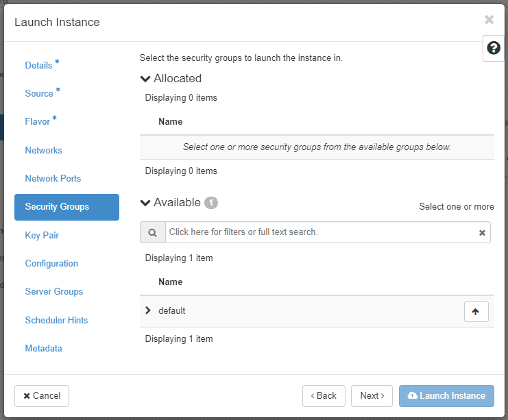Select the Networks tab
This screenshot has width=508, height=420.
tap(43, 150)
